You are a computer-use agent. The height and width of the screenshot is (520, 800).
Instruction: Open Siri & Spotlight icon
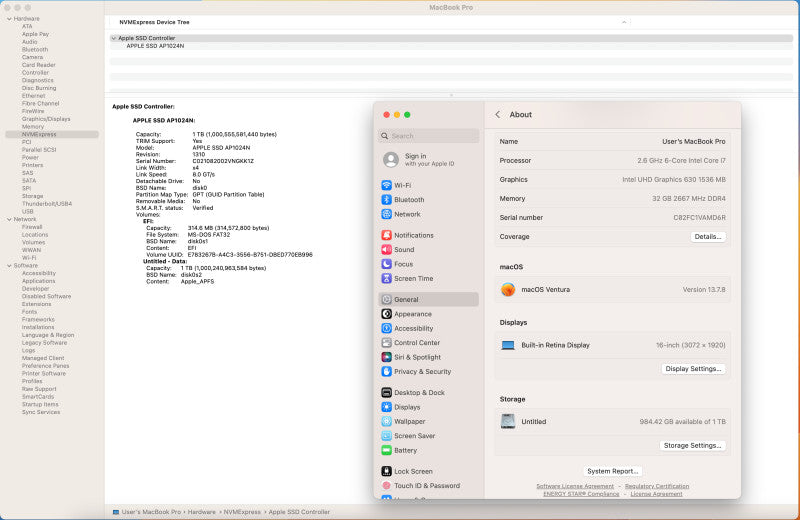coord(386,357)
